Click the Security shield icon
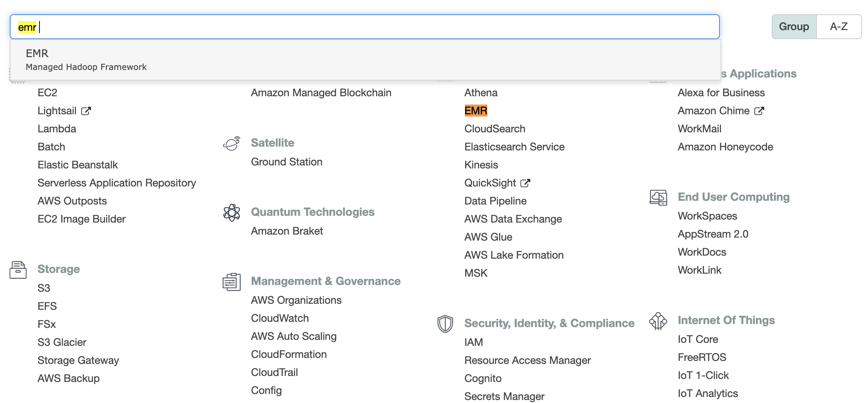868x403 pixels. tap(445, 324)
